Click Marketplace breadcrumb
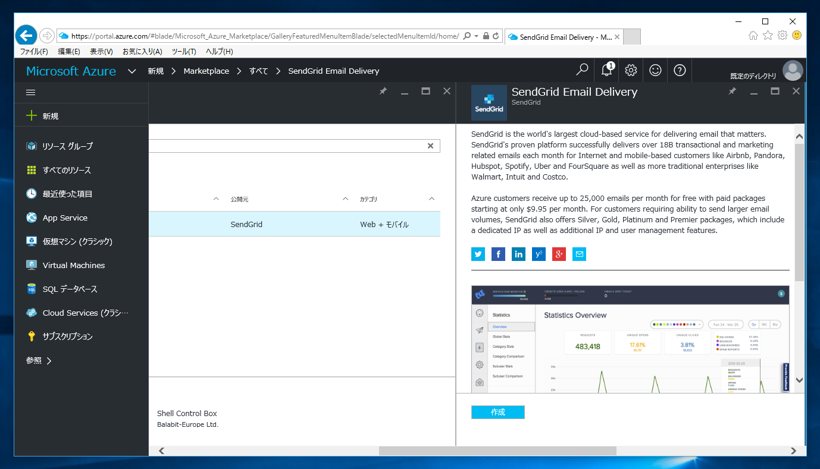Viewport: 820px width, 469px height. pos(206,71)
